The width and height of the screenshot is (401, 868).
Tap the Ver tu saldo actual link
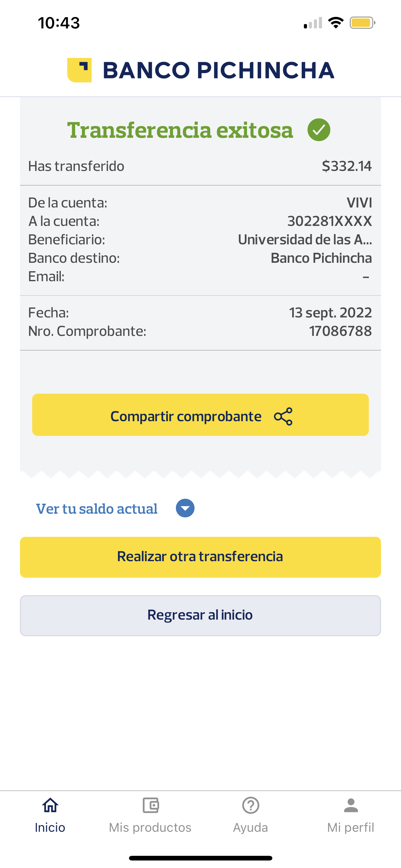(x=97, y=509)
